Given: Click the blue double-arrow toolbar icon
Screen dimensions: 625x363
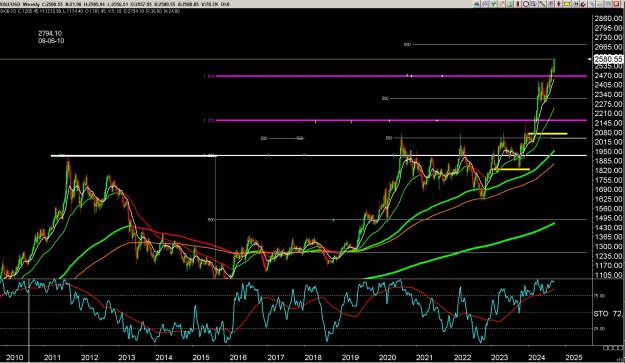Looking at the screenshot, I should [575, 4].
